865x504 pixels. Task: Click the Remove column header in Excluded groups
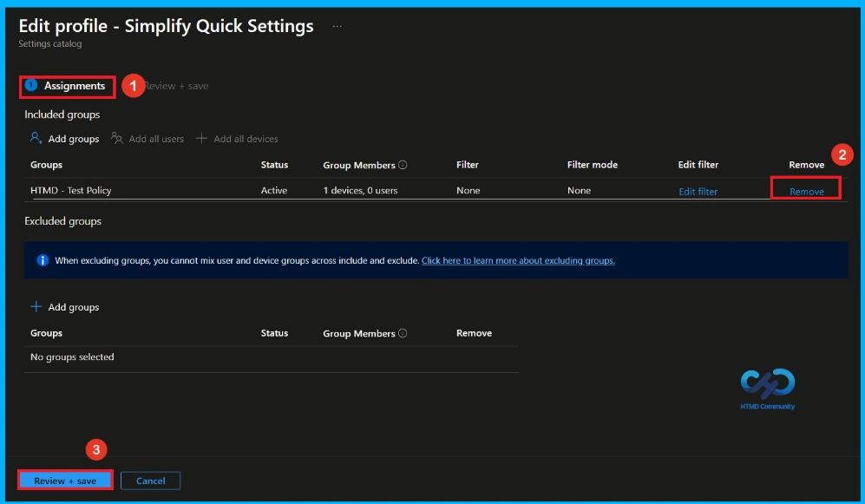click(474, 333)
